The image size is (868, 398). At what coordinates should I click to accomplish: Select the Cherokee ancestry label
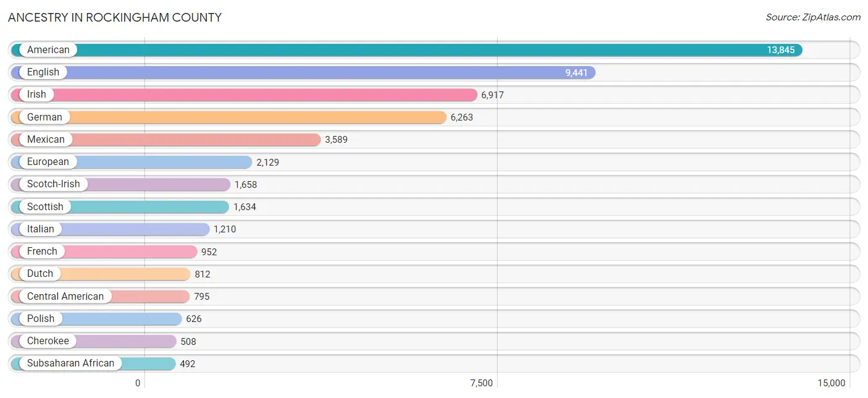(48, 341)
